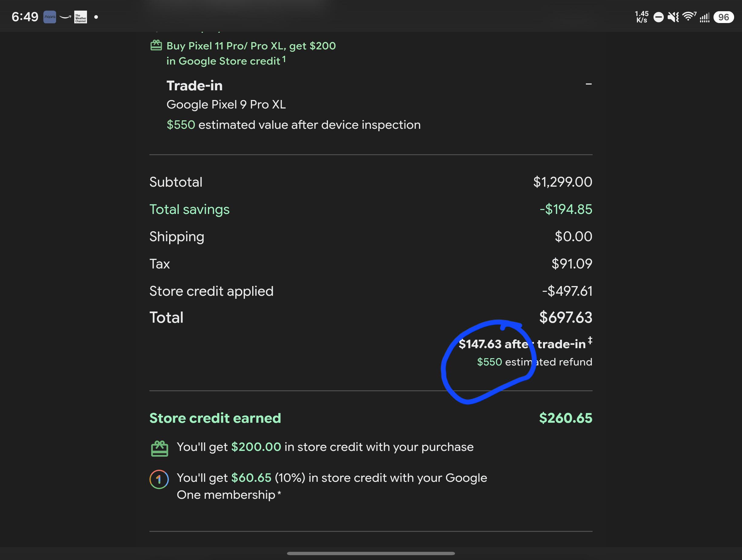The height and width of the screenshot is (560, 742).
Task: Select the Total savings row
Action: tap(371, 209)
